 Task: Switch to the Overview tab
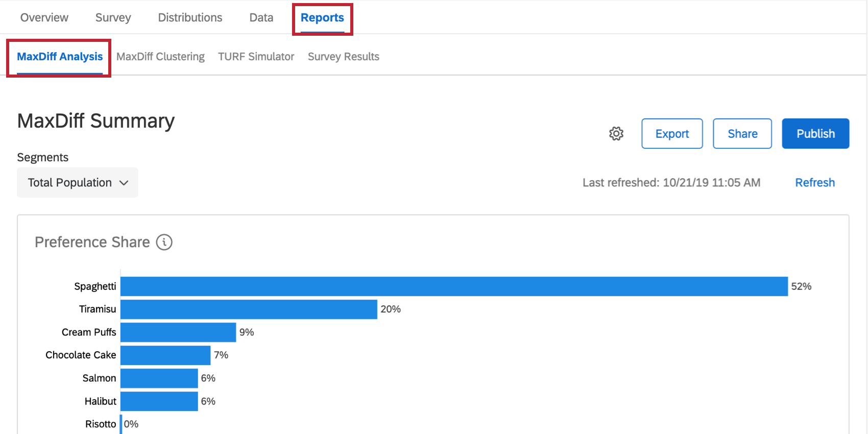pyautogui.click(x=44, y=18)
